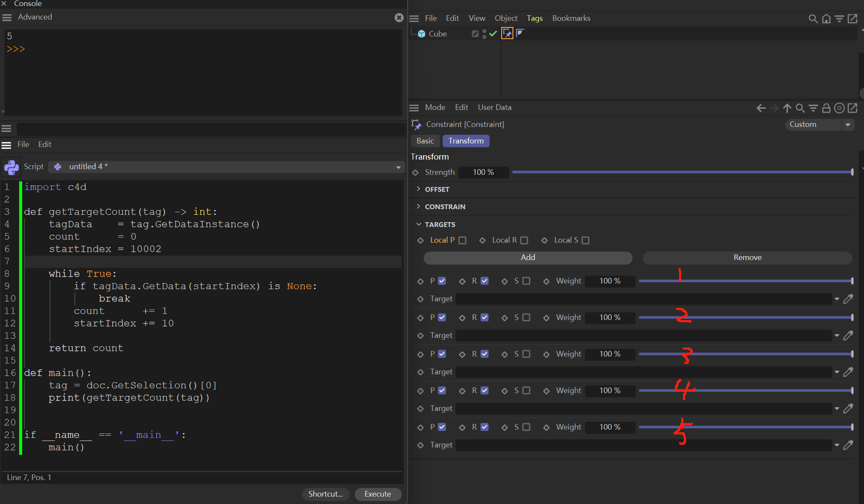Open dropdown arrow for third Target field
Screen dimensions: 864x504
(837, 372)
